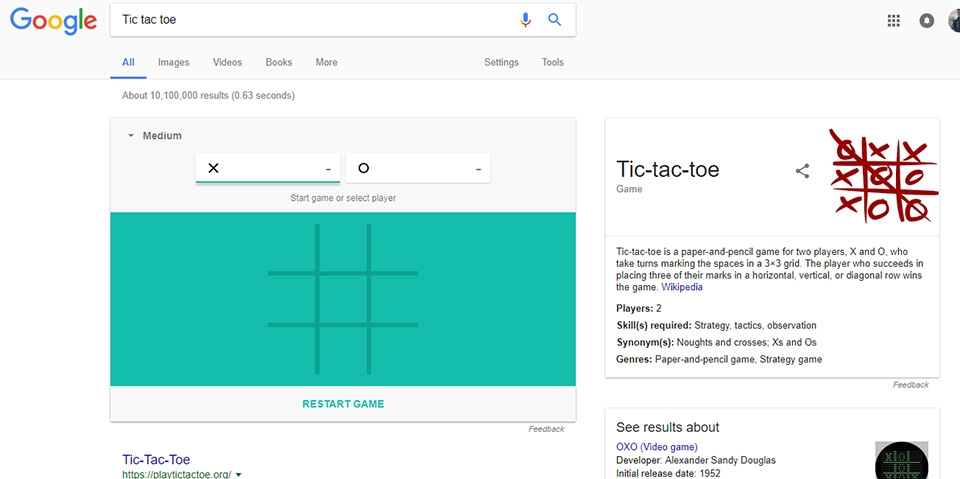The height and width of the screenshot is (479, 960).
Task: Mark the bottom-left board cell
Action: click(291, 350)
